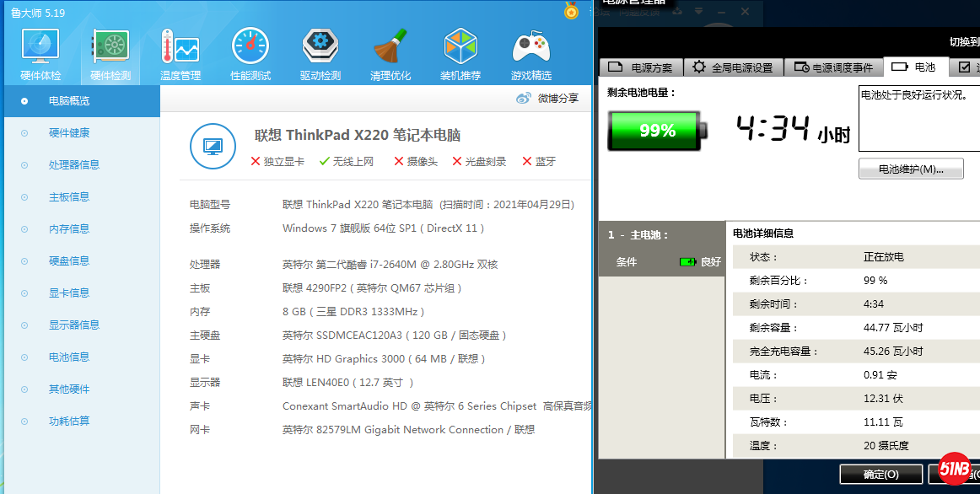980x494 pixels.
Task: Switch to 电源方案 tab in power manager
Action: click(x=641, y=67)
